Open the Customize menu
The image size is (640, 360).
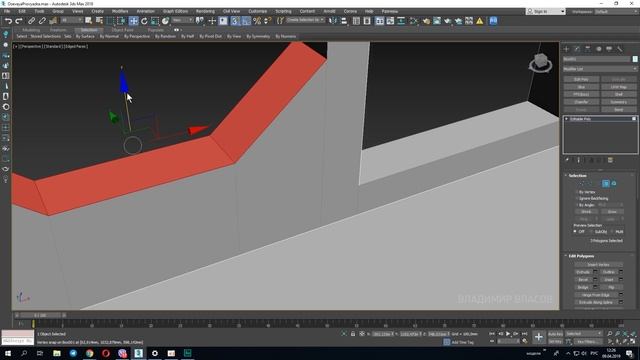point(258,11)
